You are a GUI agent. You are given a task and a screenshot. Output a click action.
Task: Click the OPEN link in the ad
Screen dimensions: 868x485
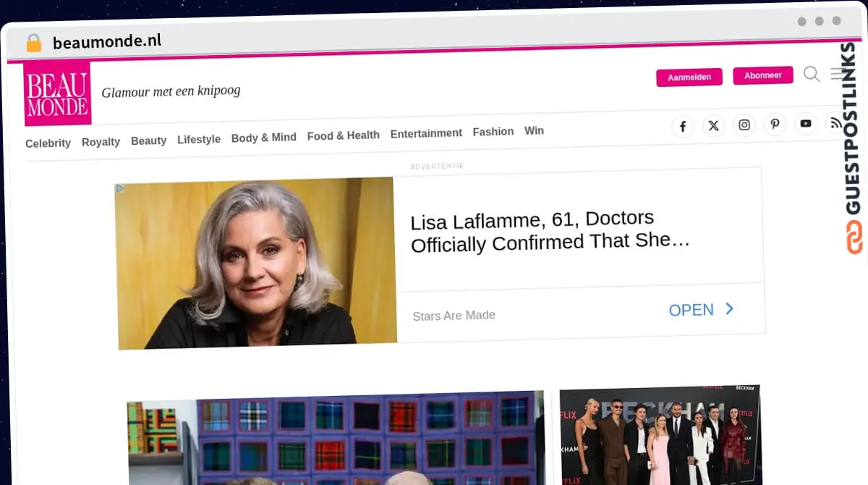coord(701,310)
